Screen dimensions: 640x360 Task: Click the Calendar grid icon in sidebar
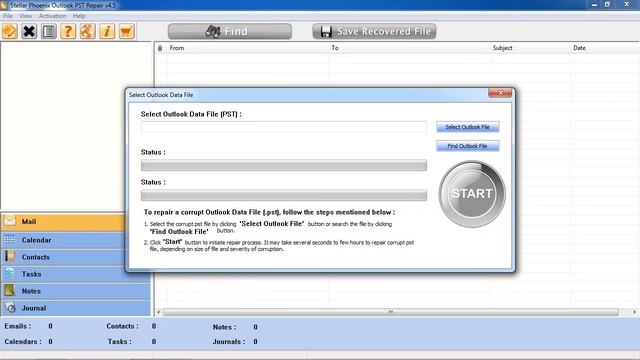pos(10,240)
